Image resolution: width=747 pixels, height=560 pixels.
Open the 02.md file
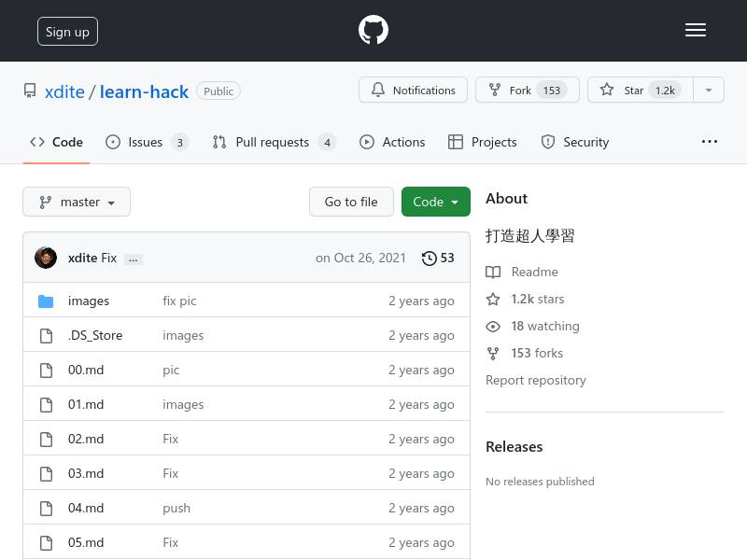tap(86, 439)
